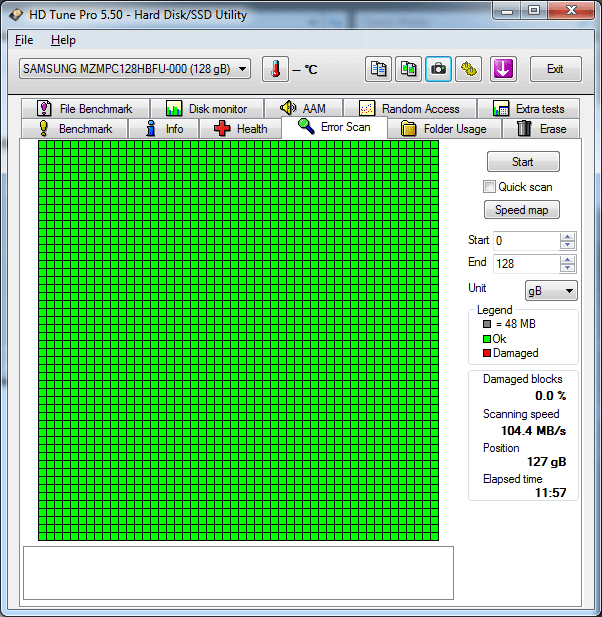Switch to the Erase tab
This screenshot has height=617, width=602.
click(541, 129)
